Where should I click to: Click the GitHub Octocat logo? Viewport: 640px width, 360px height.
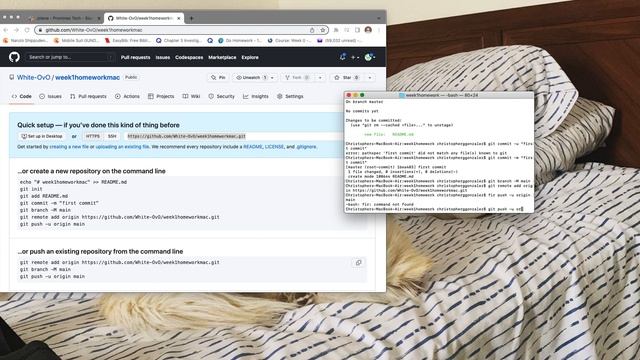point(14,57)
